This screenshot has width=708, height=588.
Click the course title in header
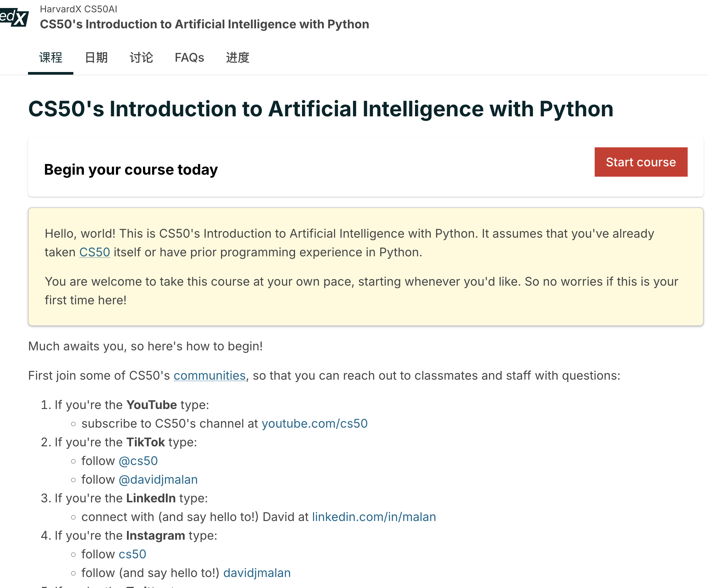coord(204,24)
